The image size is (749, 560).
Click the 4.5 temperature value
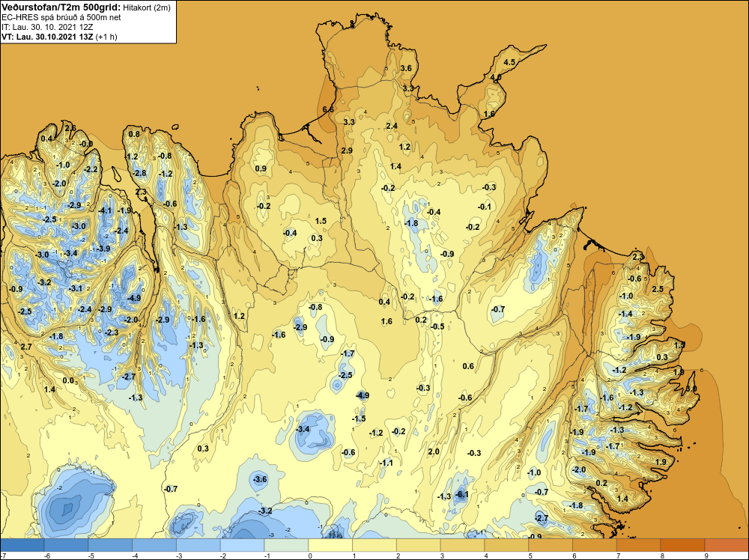[x=509, y=62]
